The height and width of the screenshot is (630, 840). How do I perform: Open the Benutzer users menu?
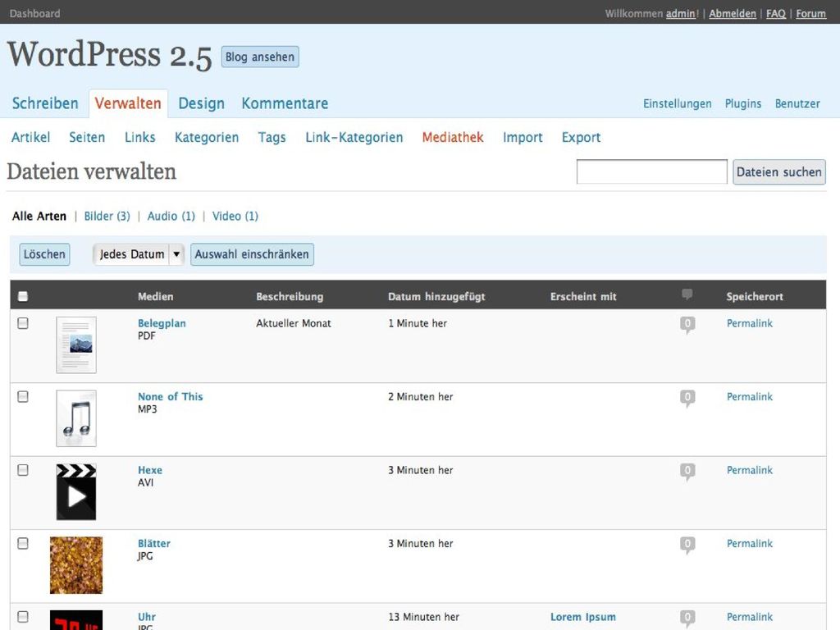coord(797,103)
